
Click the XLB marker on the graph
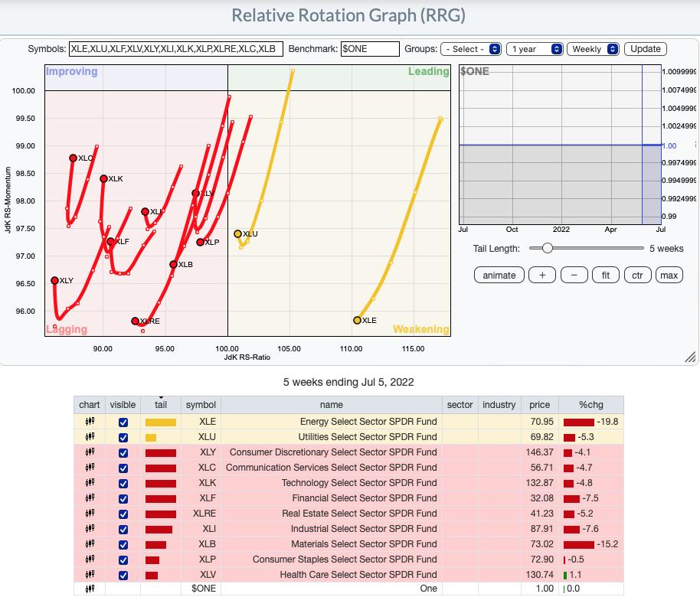coord(174,265)
